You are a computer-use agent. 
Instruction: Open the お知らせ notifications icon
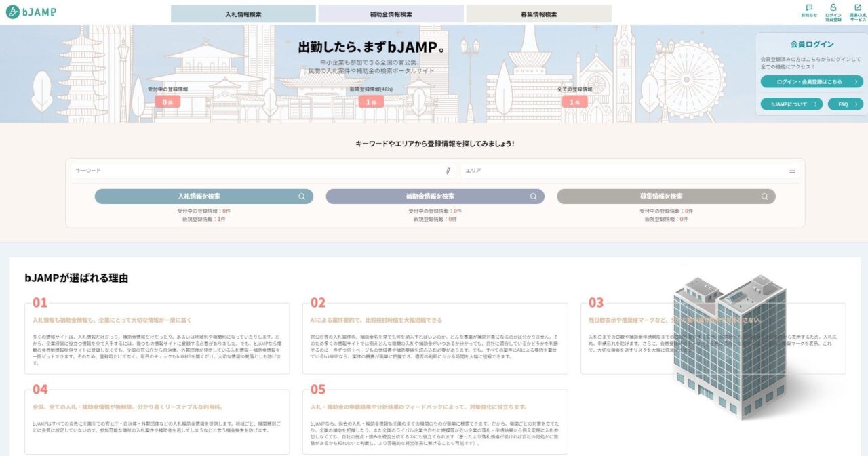click(809, 7)
